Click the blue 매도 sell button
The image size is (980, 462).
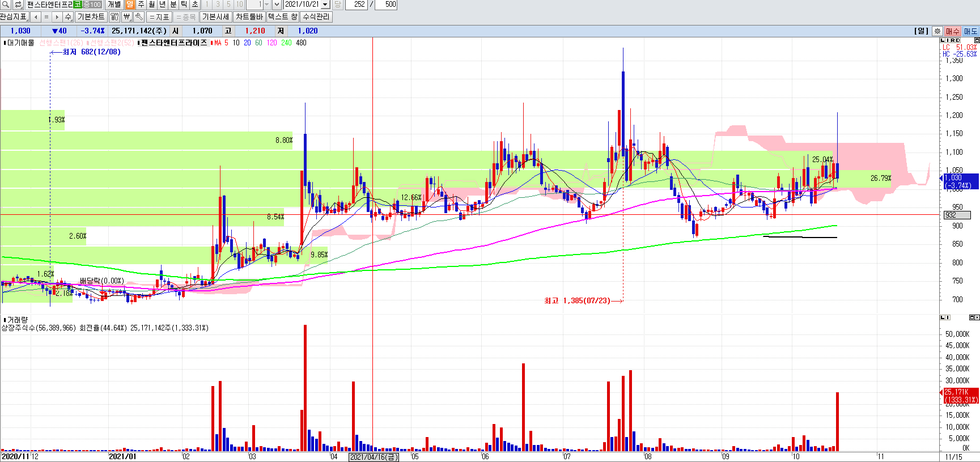(x=970, y=31)
